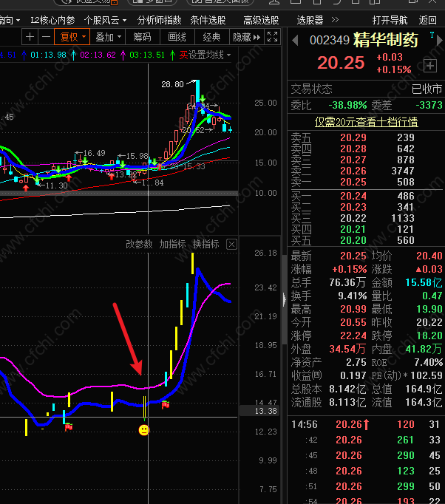Click stock name 精华制药
The image size is (445, 504).
click(386, 40)
